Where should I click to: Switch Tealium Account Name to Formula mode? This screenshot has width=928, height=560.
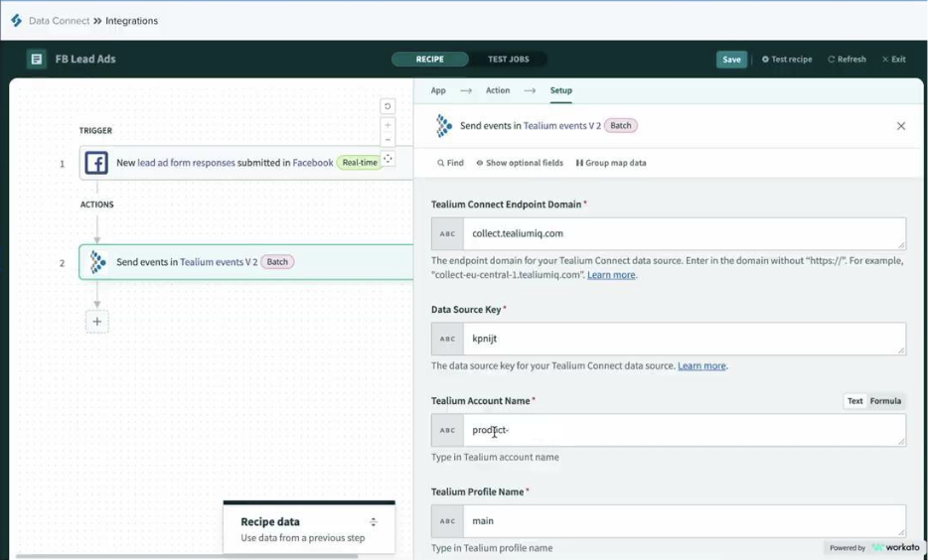tap(885, 401)
